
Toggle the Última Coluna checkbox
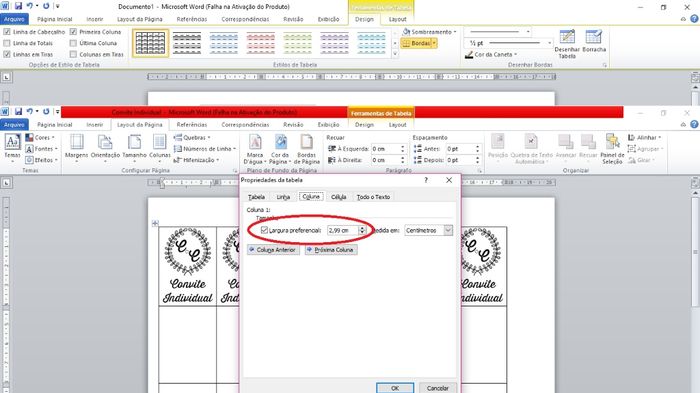click(73, 43)
